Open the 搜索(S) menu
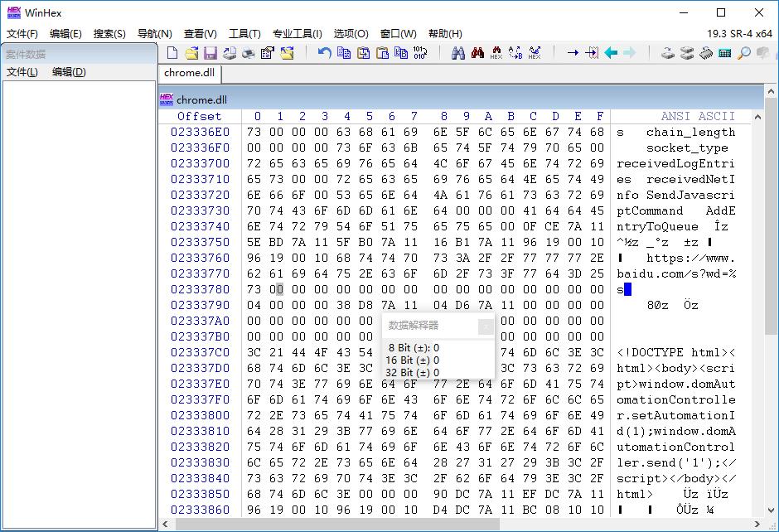This screenshot has height=532, width=779. click(x=109, y=34)
